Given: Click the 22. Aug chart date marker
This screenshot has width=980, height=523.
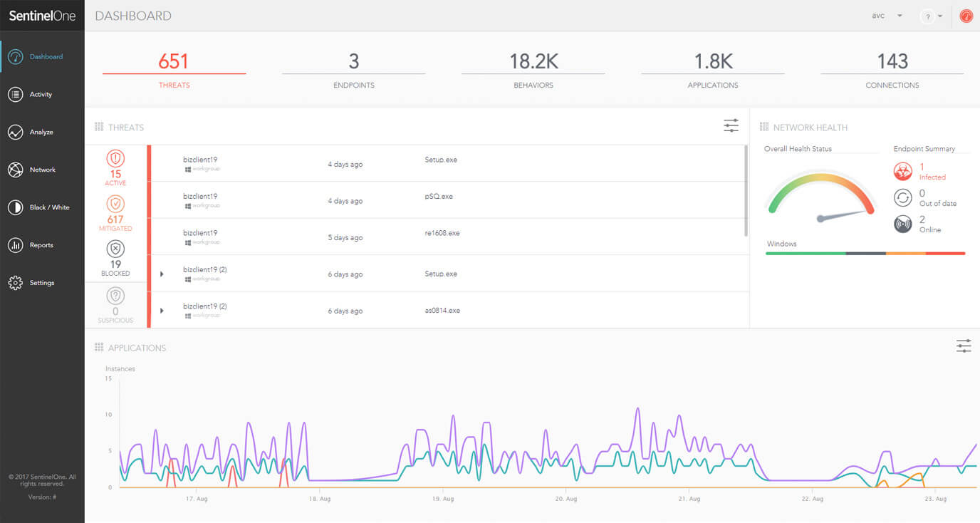Looking at the screenshot, I should coord(813,499).
